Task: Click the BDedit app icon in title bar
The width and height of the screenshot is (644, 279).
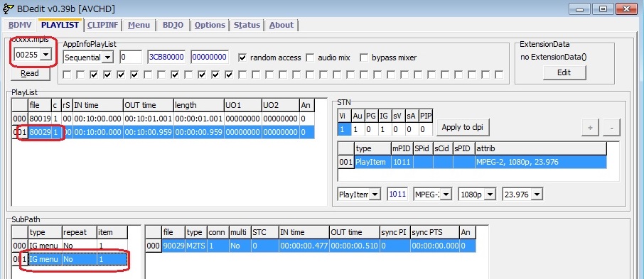Action: click(8, 9)
